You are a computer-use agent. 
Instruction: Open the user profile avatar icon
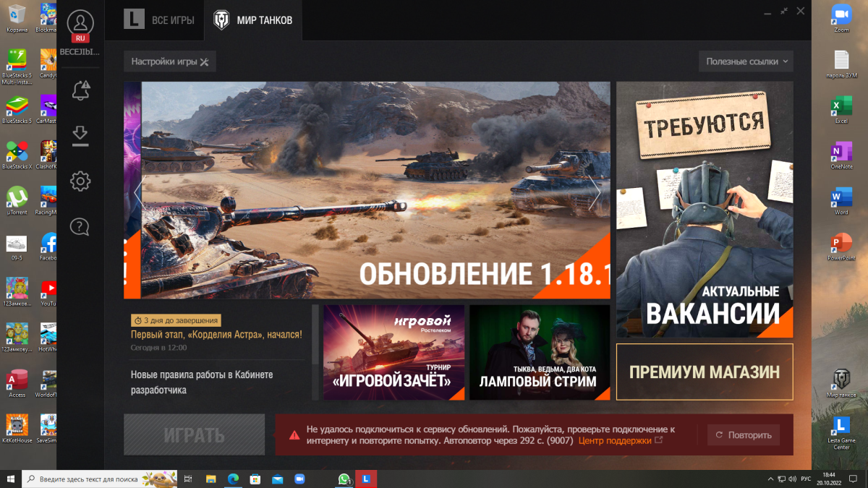click(x=80, y=22)
